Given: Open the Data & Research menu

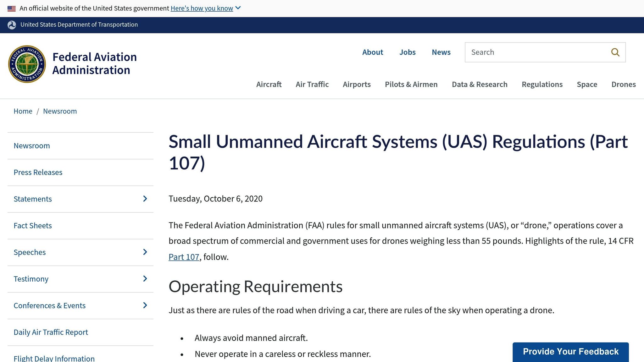Looking at the screenshot, I should [480, 84].
